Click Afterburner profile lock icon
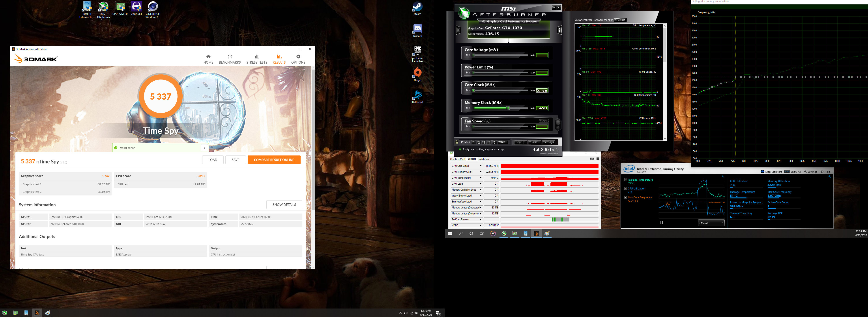 click(x=457, y=142)
